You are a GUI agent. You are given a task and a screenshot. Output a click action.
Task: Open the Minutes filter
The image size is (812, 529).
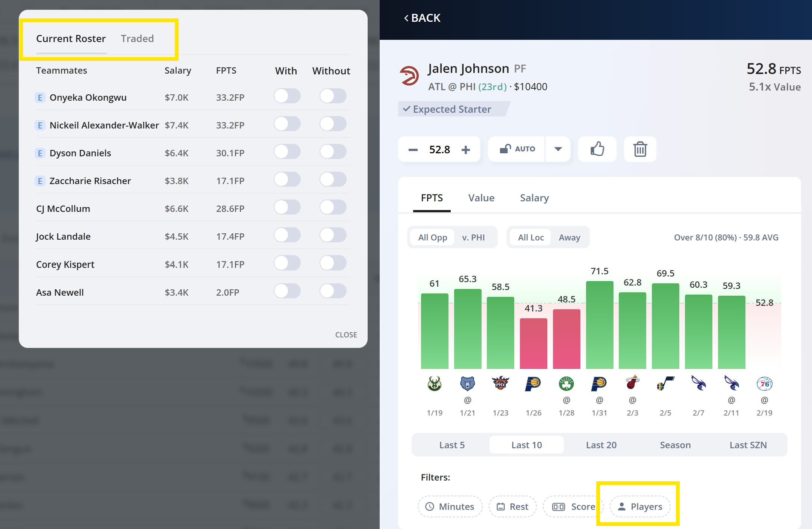click(x=450, y=506)
